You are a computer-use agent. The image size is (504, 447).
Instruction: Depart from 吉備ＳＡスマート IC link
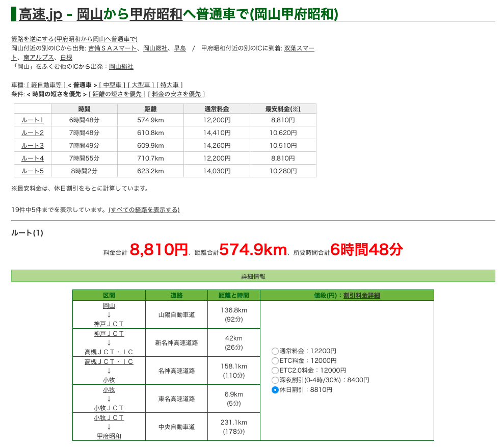pyautogui.click(x=113, y=48)
